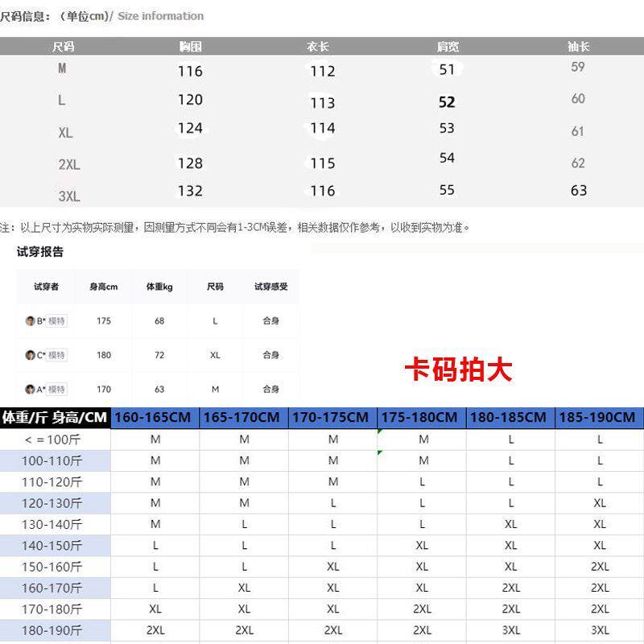Click the red 卡码拍大 text
The width and height of the screenshot is (644, 644).
[458, 369]
